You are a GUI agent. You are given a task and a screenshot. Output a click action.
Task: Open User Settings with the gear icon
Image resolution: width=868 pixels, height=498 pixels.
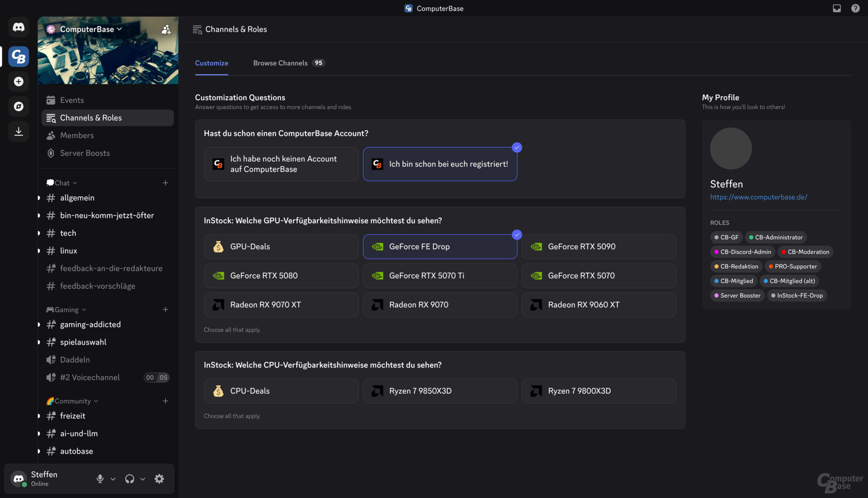tap(159, 479)
